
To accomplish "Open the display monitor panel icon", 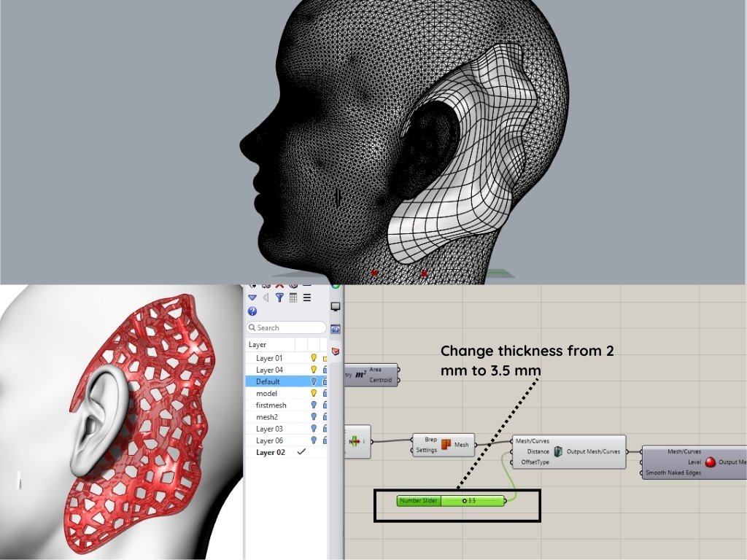I will [336, 307].
